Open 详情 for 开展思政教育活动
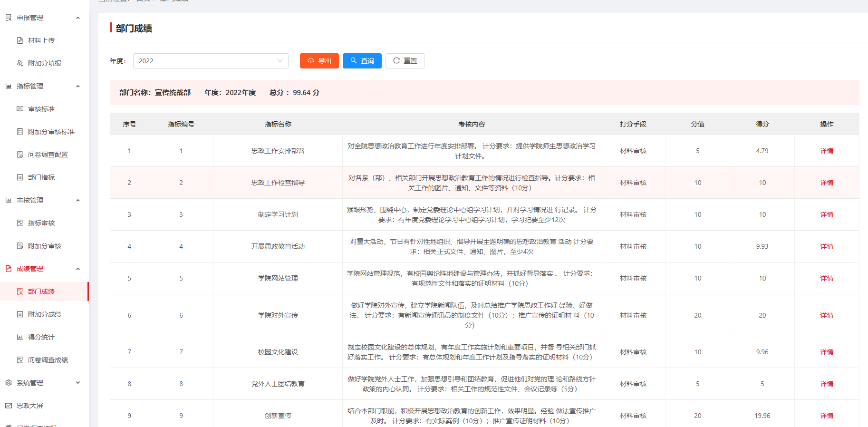868x427 pixels. tap(827, 246)
